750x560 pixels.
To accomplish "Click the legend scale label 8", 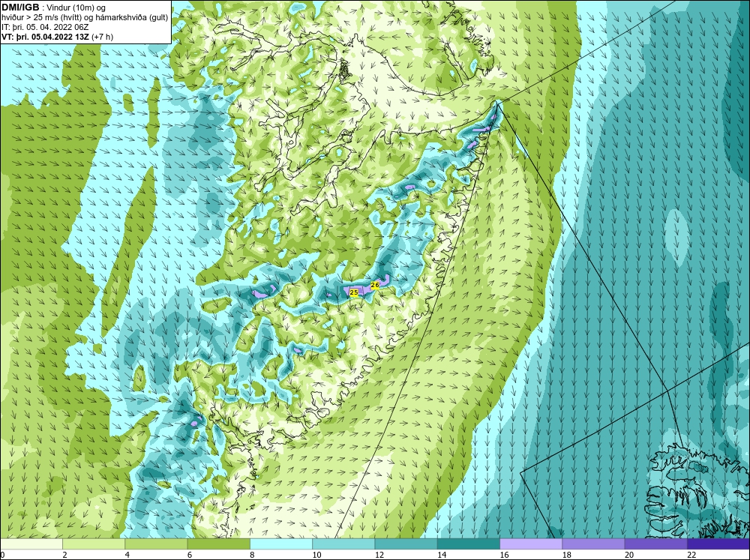I will point(252,555).
